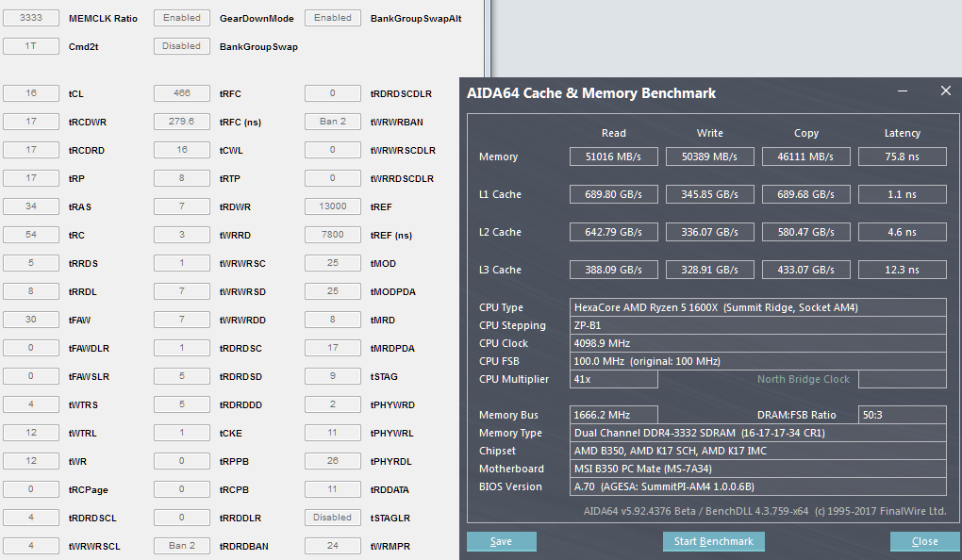962x560 pixels.
Task: Select the tWR value field
Action: pos(31,461)
